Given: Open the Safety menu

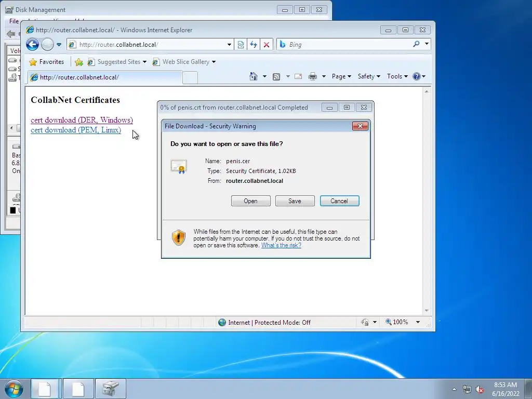Looking at the screenshot, I should click(369, 76).
